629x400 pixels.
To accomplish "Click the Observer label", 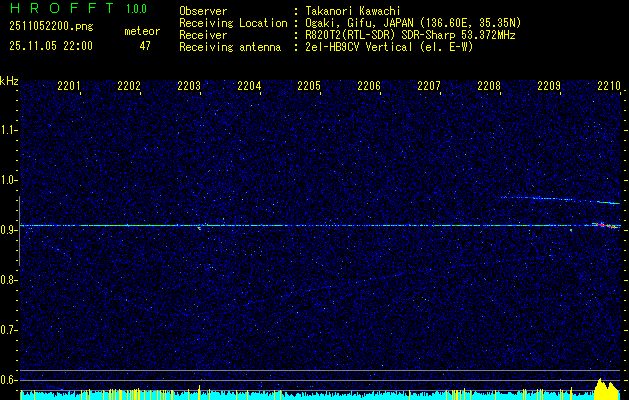I will [203, 11].
